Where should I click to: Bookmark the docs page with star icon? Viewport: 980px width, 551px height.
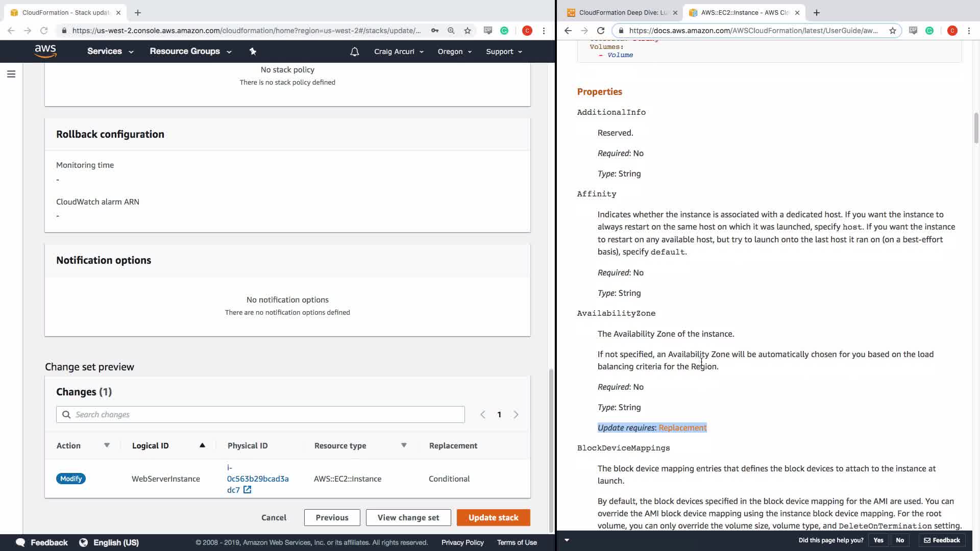pyautogui.click(x=892, y=31)
